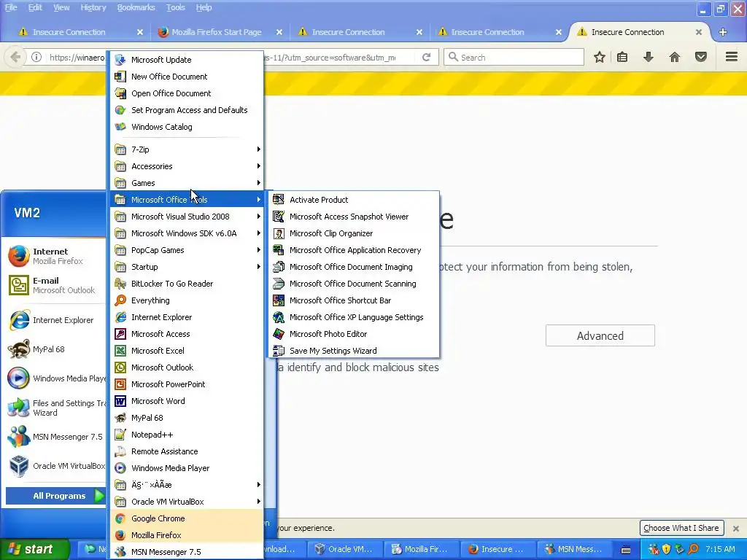Open Remote Assistance
Viewport: 747px width, 560px height.
187,451
